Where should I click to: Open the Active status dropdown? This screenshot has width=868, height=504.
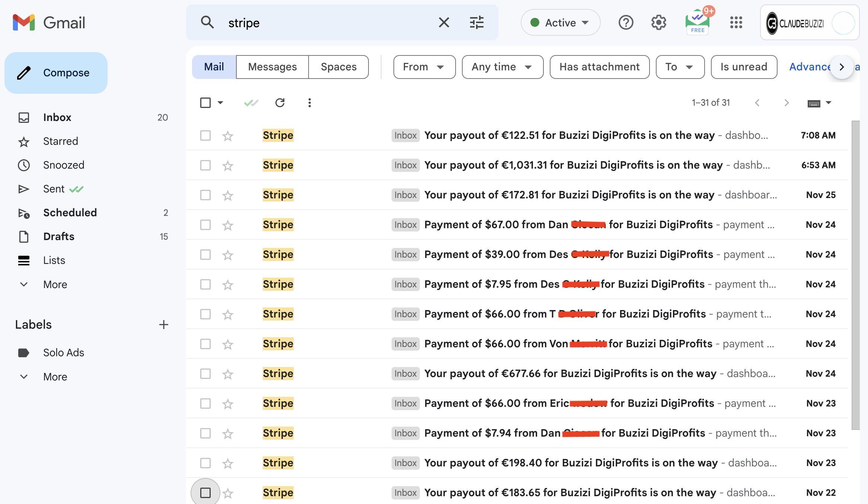click(x=561, y=23)
